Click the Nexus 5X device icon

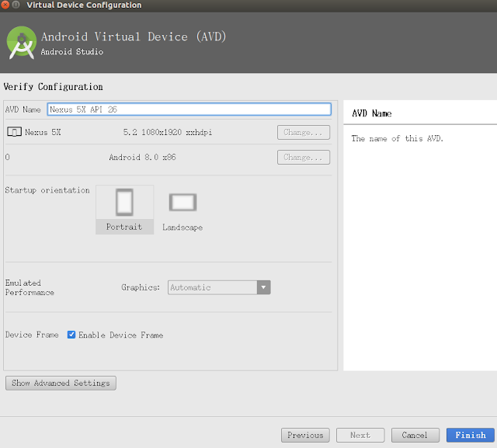coord(14,132)
